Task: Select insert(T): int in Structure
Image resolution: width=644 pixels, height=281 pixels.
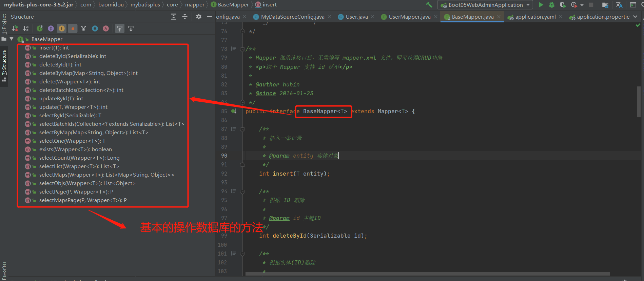Action: tap(54, 48)
